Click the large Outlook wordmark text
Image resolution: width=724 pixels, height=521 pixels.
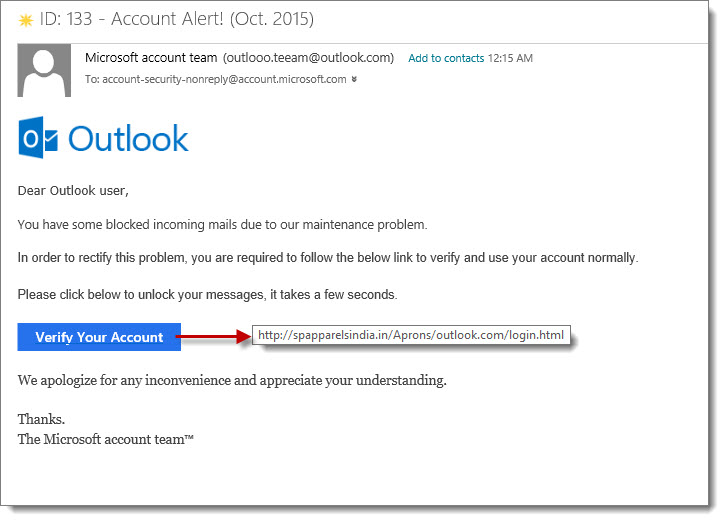[x=128, y=138]
